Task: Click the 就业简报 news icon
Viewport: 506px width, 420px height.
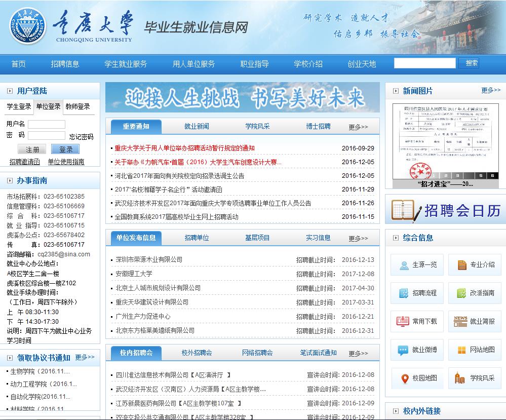Action: coord(460,321)
